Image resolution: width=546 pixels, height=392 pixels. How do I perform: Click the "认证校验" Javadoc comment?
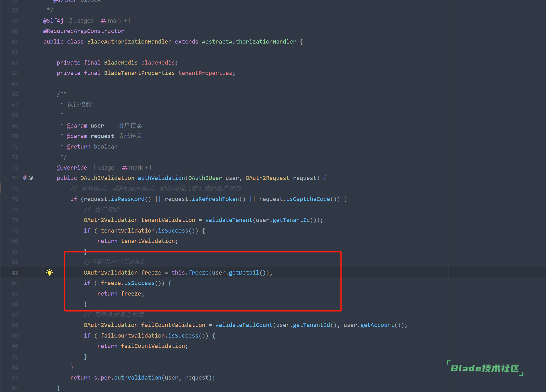coord(79,104)
